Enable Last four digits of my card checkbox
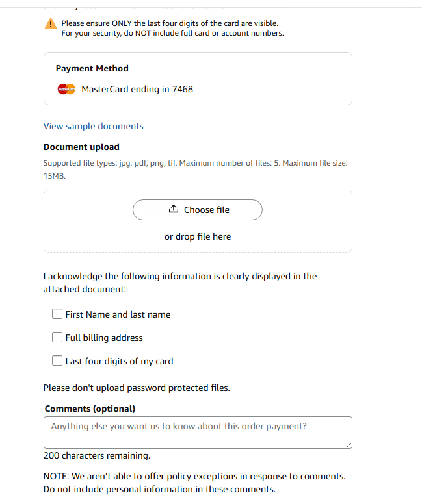 57,361
